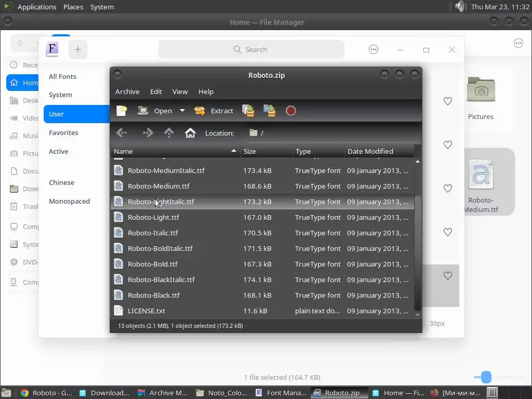This screenshot has width=532, height=399.
Task: Toggle the bottom heart favorite icon
Action: pos(448,276)
